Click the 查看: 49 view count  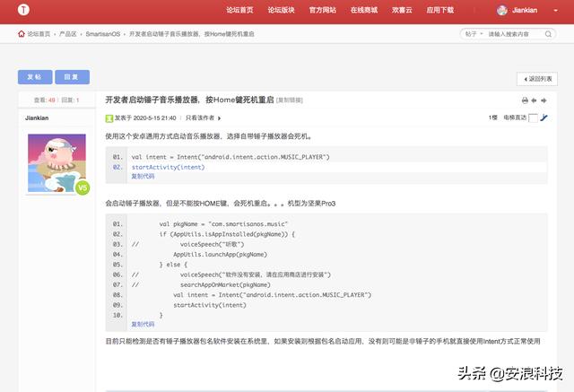[44, 100]
